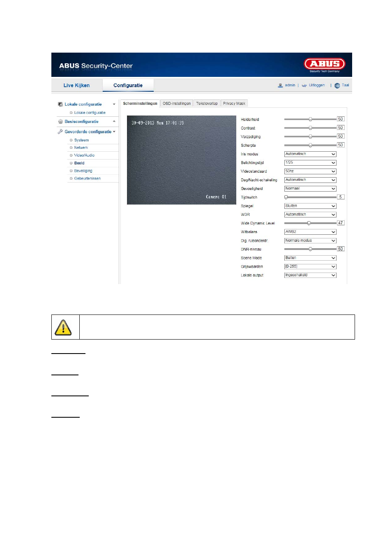392x555 pixels.
Task: Open the Netwerk menu item
Action: (x=81, y=148)
